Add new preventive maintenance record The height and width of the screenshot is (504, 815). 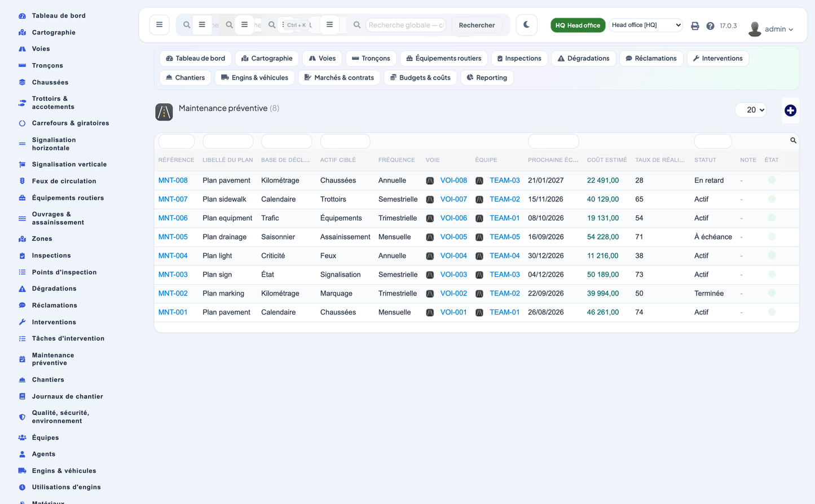click(x=790, y=110)
